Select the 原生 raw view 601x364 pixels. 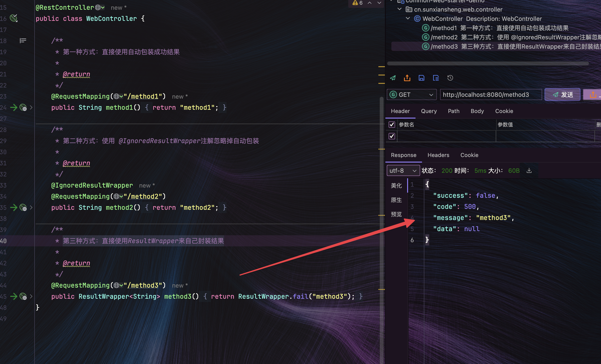coord(396,200)
